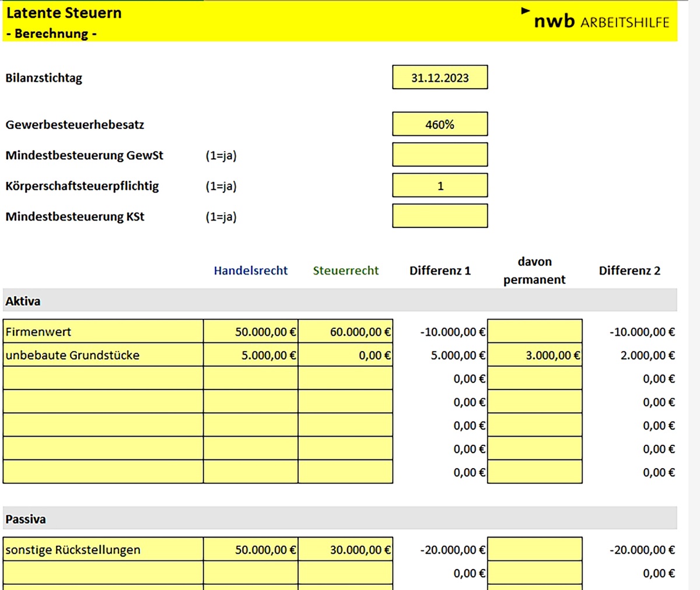Click the nwb Arbeitshilfe logo
700x590 pixels.
point(600,21)
